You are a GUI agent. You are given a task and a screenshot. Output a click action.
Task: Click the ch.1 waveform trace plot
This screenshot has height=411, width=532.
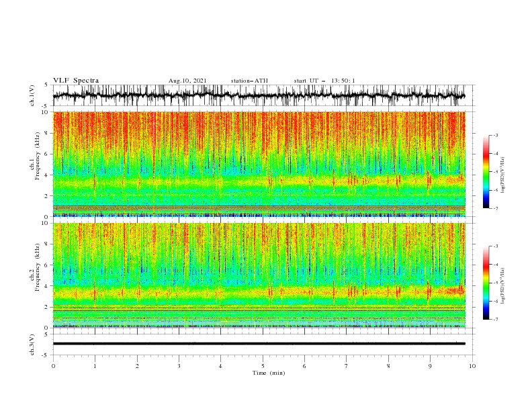tap(259, 95)
